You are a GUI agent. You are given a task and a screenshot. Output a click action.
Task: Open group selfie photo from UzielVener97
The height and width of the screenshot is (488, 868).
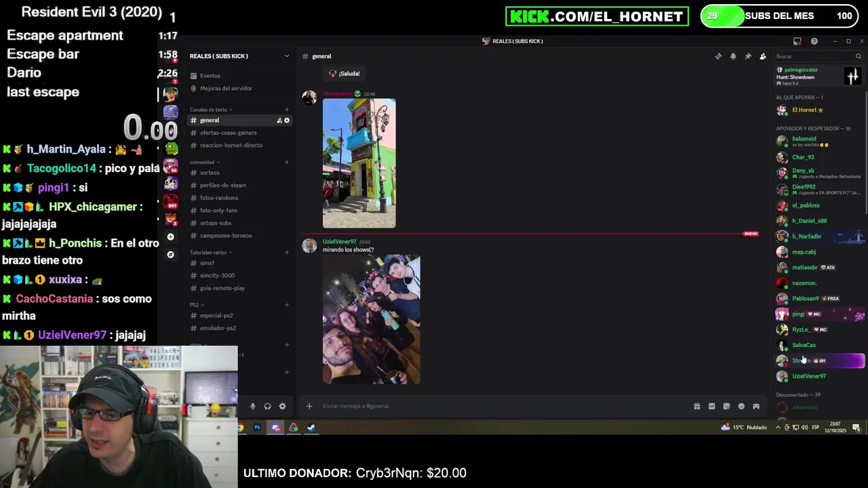point(372,319)
